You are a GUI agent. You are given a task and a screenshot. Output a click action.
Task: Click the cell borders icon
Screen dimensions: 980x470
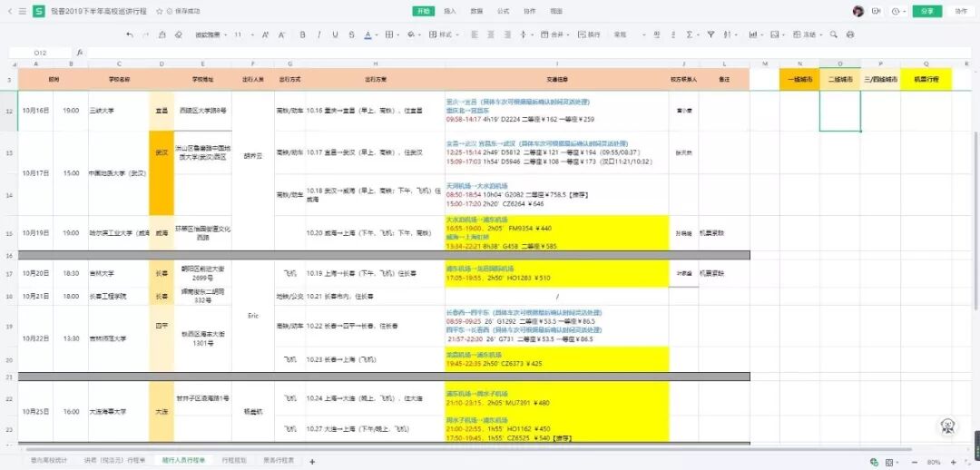(388, 35)
